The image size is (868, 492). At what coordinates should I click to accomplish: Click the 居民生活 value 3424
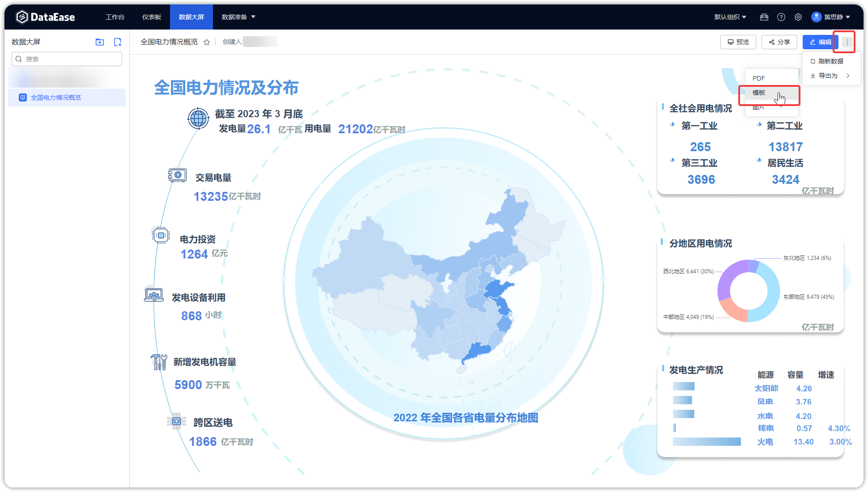(786, 179)
